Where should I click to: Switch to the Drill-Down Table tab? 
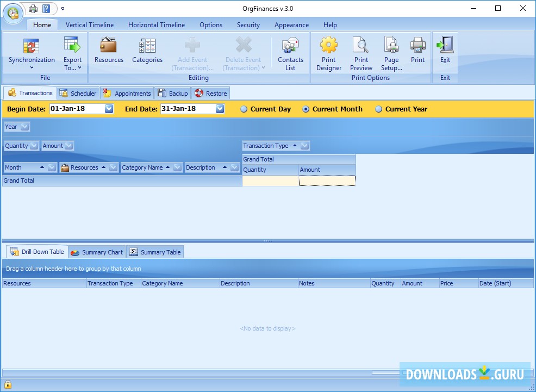click(38, 252)
